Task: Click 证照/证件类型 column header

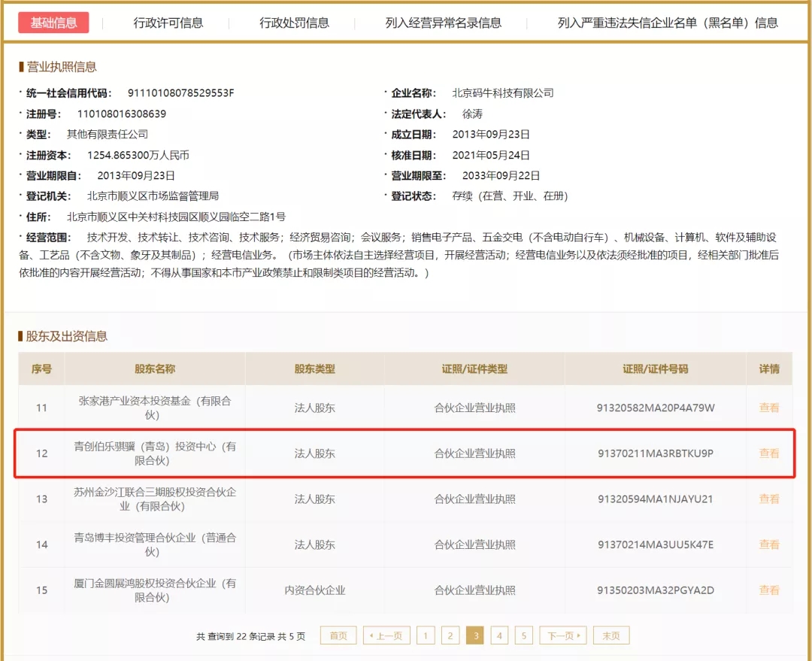Action: (x=474, y=368)
